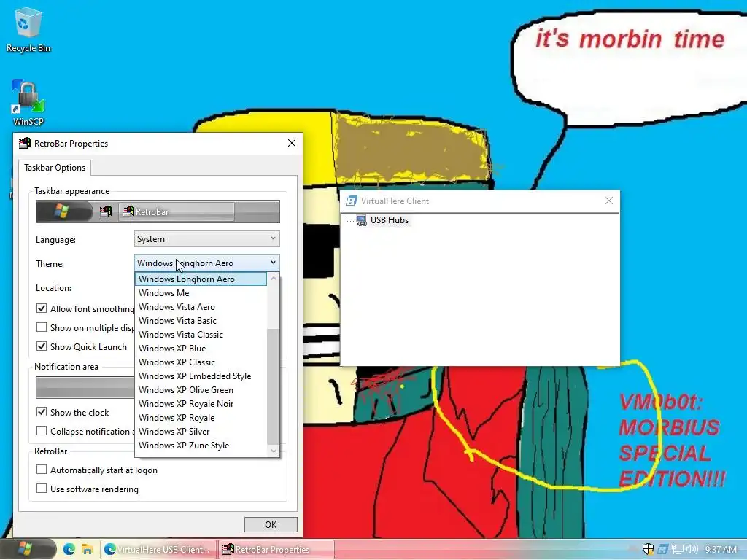Choose Windows XP Zune Style theme
Image resolution: width=747 pixels, height=560 pixels.
point(201,446)
